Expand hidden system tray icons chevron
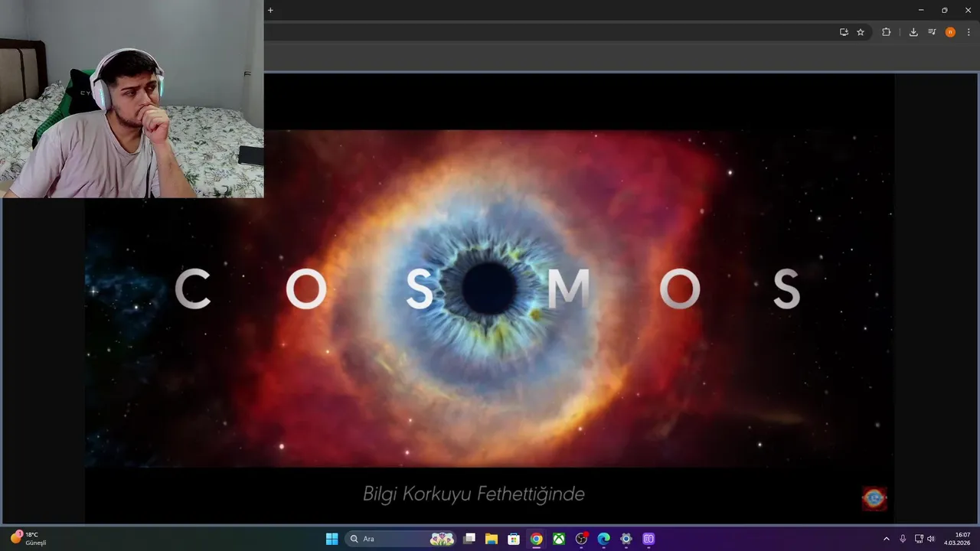 click(x=887, y=539)
